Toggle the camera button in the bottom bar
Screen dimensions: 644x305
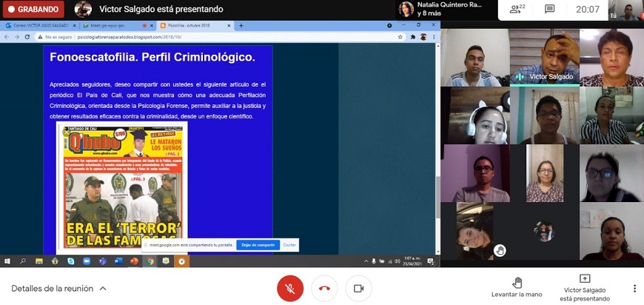358,288
